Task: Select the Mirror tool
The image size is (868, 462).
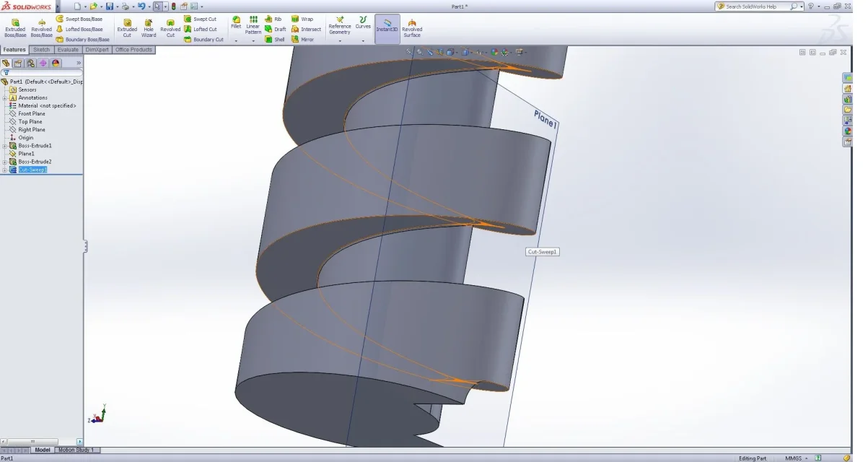Action: (304, 40)
